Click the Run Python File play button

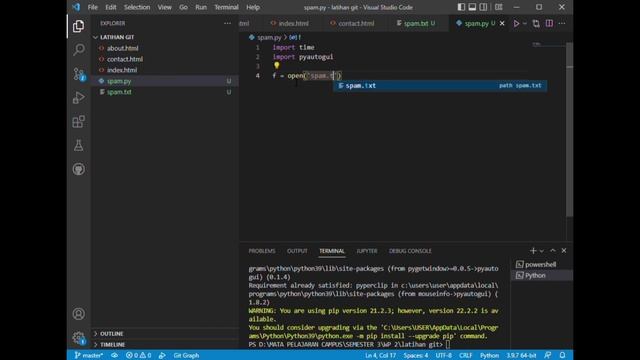[x=516, y=24]
